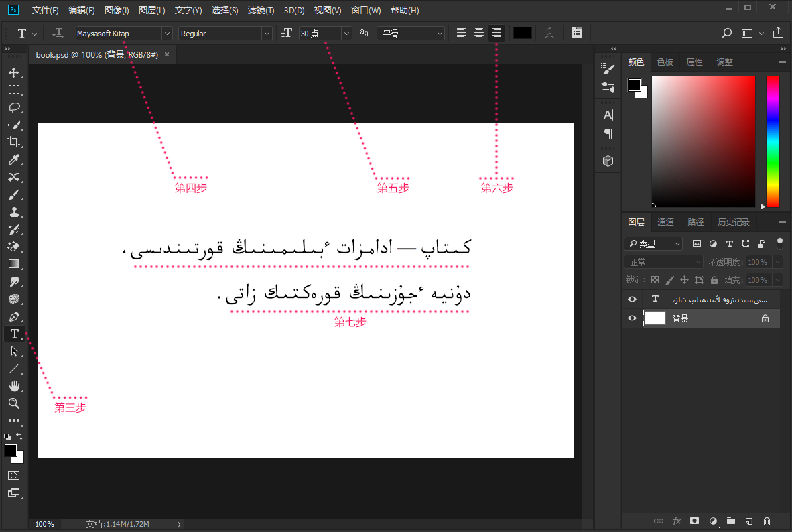Select the Zoom tool
This screenshot has width=792, height=532.
14,403
